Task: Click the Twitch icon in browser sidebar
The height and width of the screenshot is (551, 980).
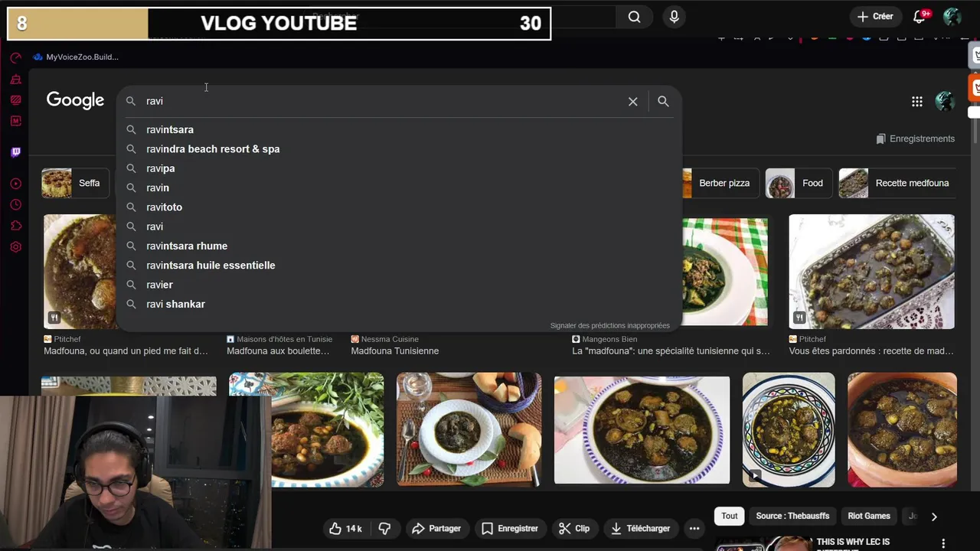Action: (x=15, y=152)
